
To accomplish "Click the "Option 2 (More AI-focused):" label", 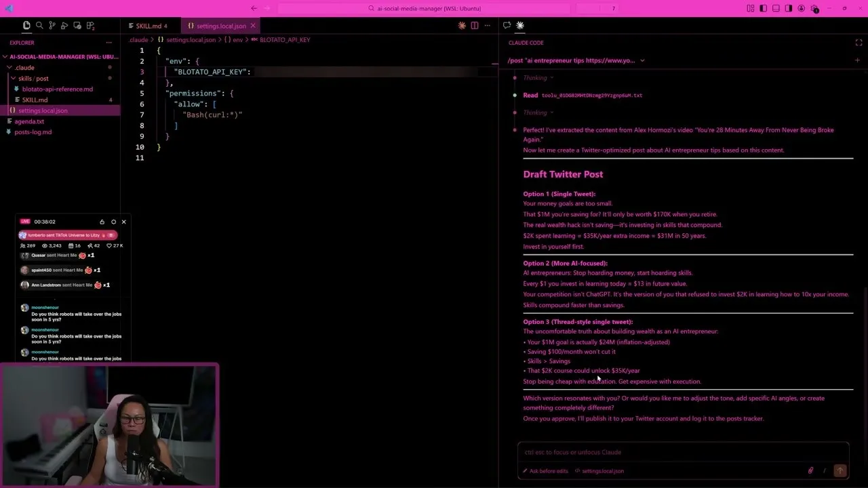I will [x=565, y=263].
